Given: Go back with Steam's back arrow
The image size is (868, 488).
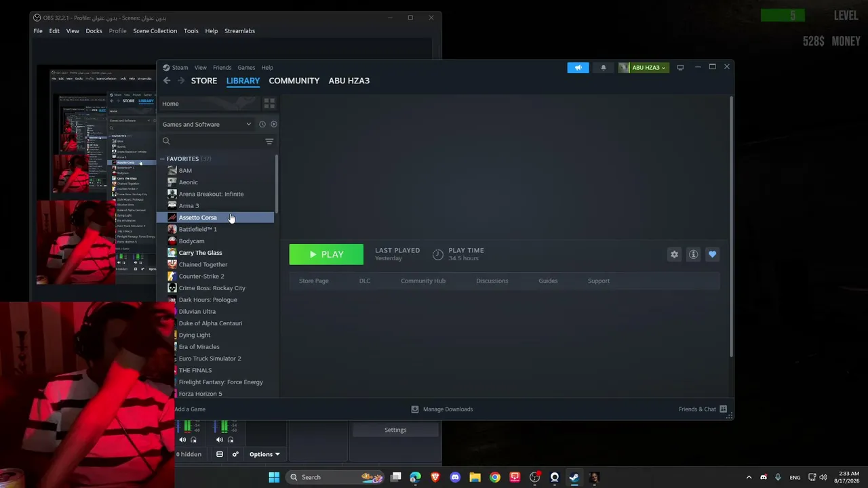Looking at the screenshot, I should point(167,81).
